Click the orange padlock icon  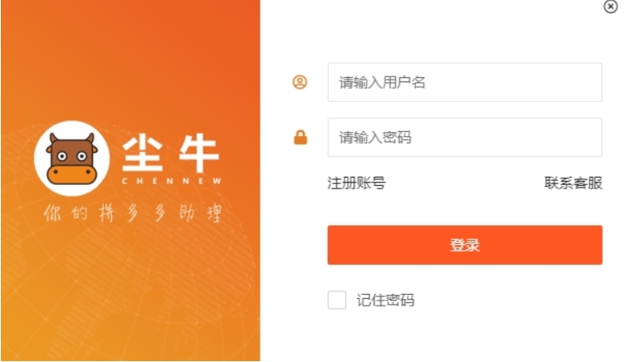click(x=300, y=137)
